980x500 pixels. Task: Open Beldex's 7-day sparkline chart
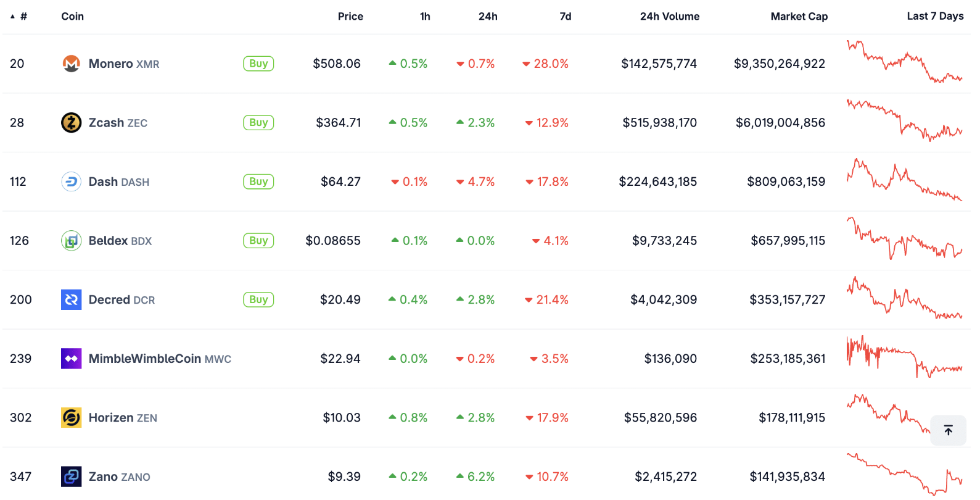tap(904, 239)
